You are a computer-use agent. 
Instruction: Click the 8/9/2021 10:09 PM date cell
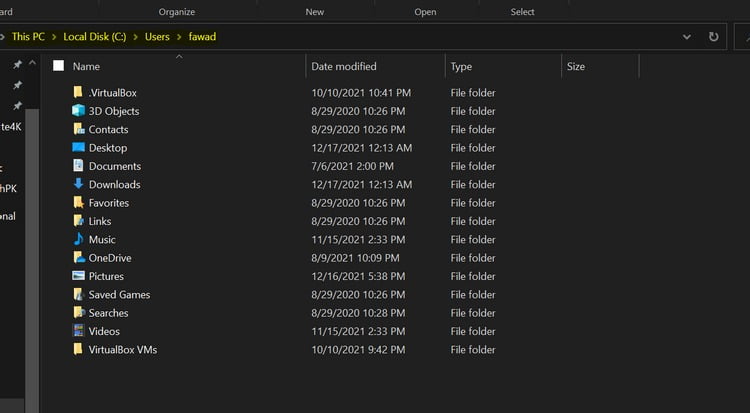355,258
